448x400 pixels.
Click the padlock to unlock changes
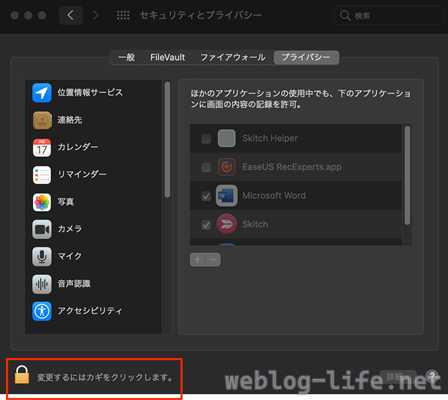[x=22, y=374]
